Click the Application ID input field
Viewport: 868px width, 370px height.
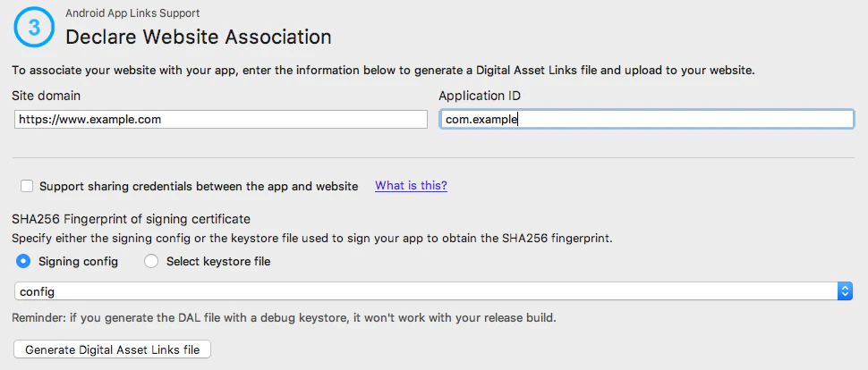point(647,119)
